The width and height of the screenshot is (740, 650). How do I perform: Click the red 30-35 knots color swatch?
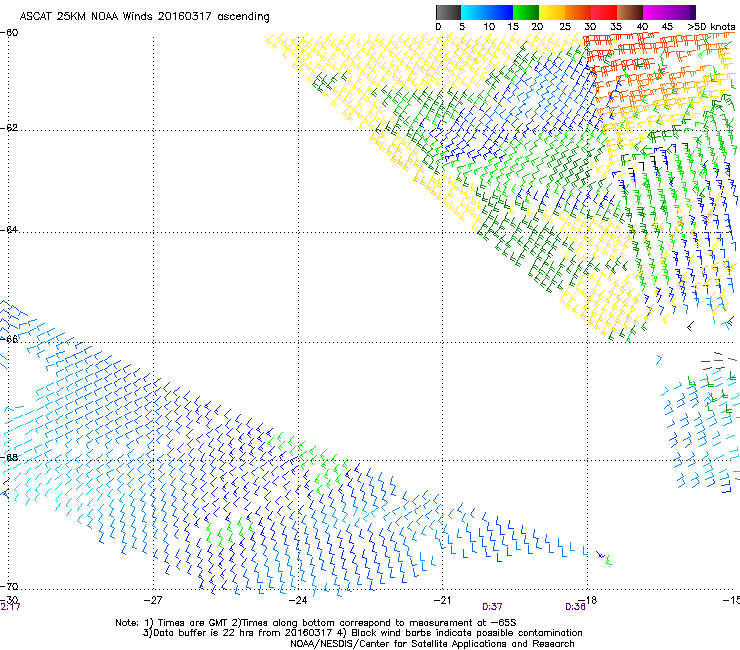tap(604, 12)
